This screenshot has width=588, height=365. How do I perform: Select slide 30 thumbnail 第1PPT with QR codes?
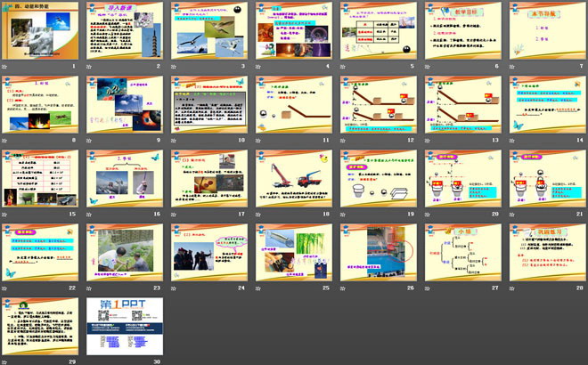(125, 326)
